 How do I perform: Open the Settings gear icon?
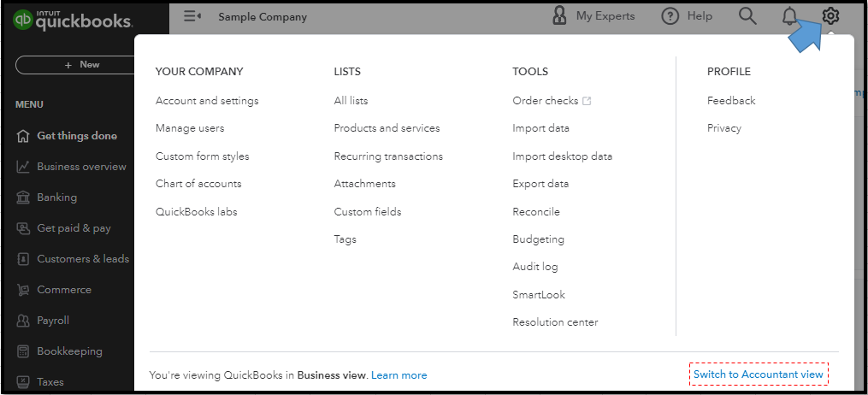[830, 16]
